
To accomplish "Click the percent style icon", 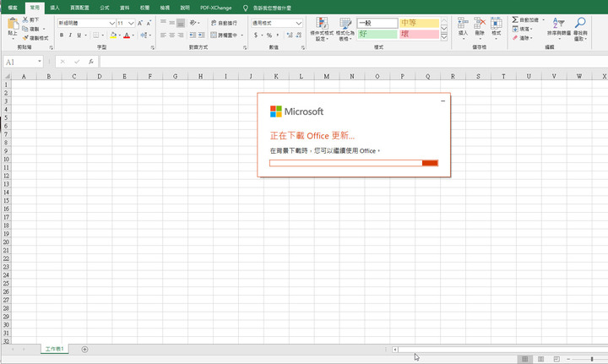I will click(269, 35).
